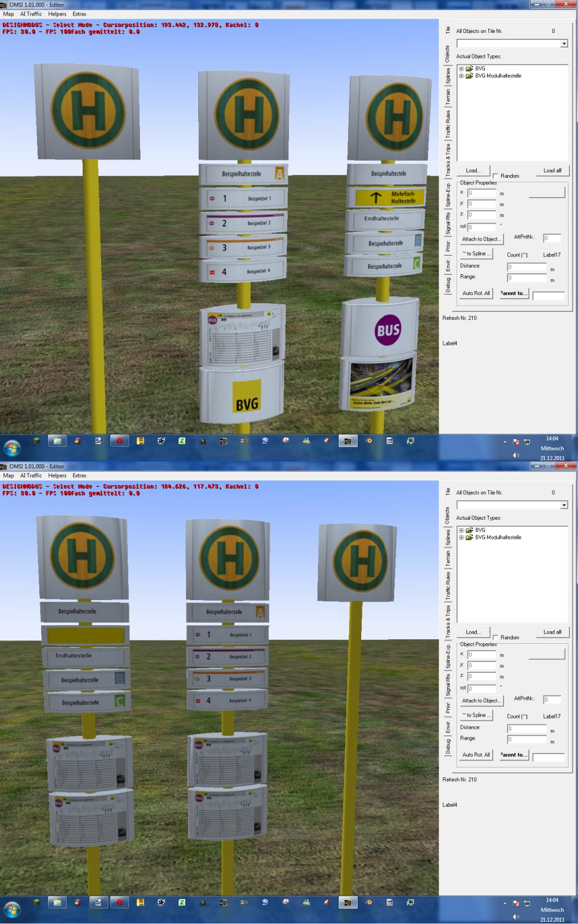
Task: Expand the BVG tree node in lower window
Action: click(461, 530)
